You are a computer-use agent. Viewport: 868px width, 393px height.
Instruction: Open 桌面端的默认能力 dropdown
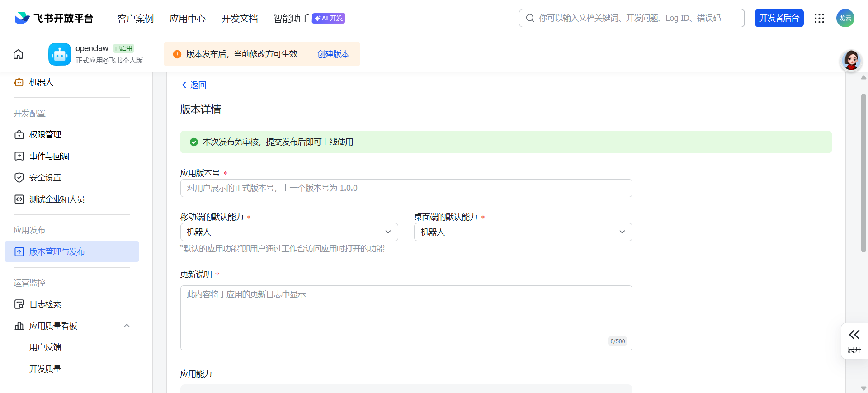pos(523,232)
